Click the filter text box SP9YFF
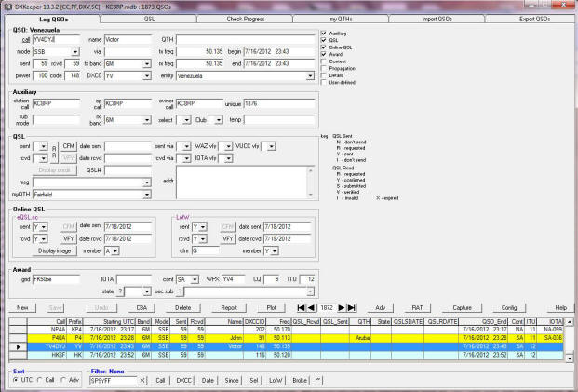Image resolution: width=578 pixels, height=392 pixels. [114, 380]
